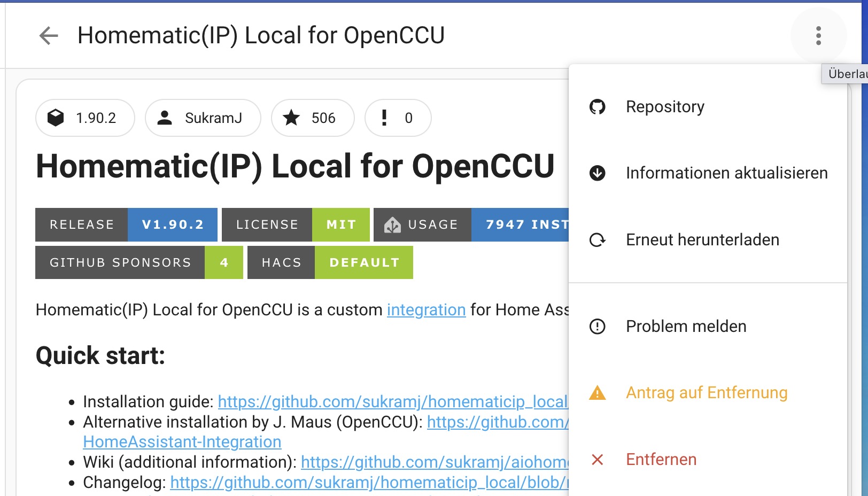Screen dimensions: 868x496
Task: Click the exclamation issues icon chip
Action: coord(384,118)
